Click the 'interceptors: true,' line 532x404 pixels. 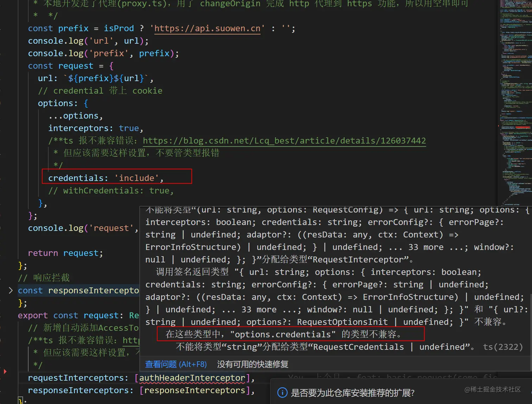click(96, 128)
